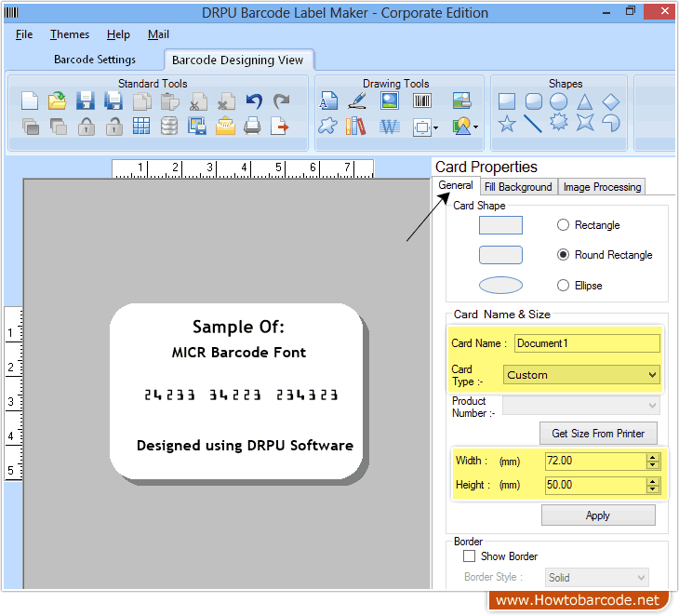Viewport: 679px width, 616px height.
Task: Insert a picture with the image tool
Action: pos(390,100)
